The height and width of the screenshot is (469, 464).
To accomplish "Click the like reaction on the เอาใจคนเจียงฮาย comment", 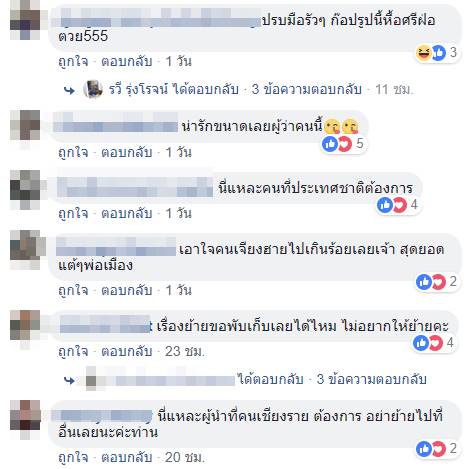I will (x=424, y=282).
